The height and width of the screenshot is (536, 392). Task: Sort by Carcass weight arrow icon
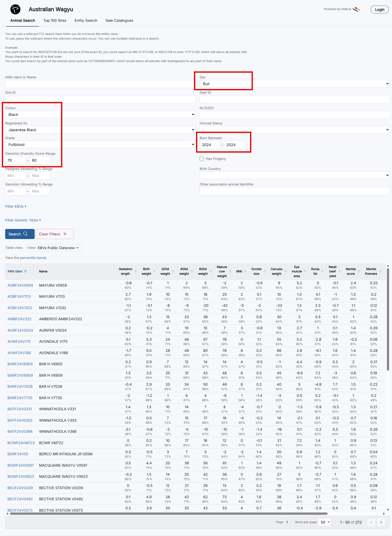[x=285, y=271]
